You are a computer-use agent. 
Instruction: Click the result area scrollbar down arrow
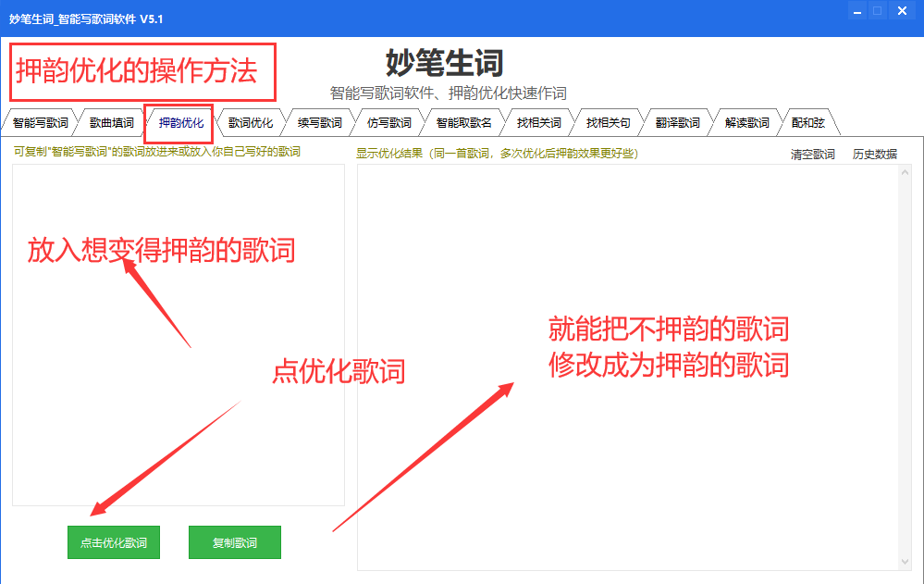tap(906, 562)
